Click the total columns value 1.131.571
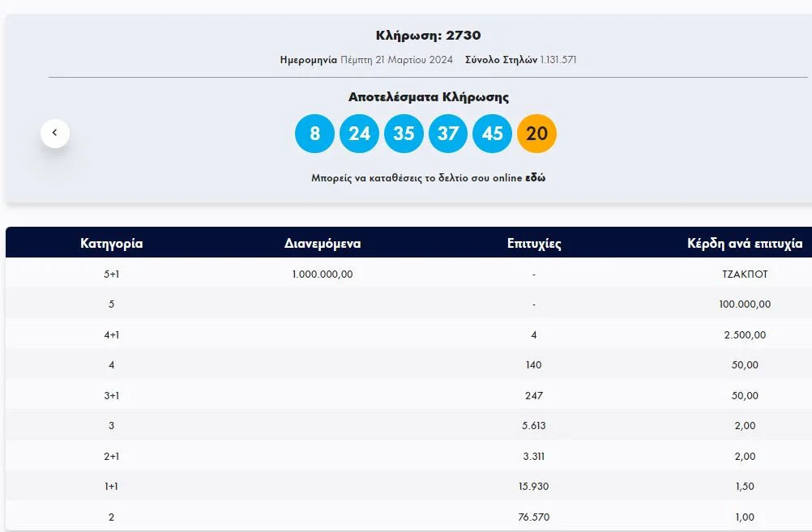Screen dimensions: 812x532 558,60
